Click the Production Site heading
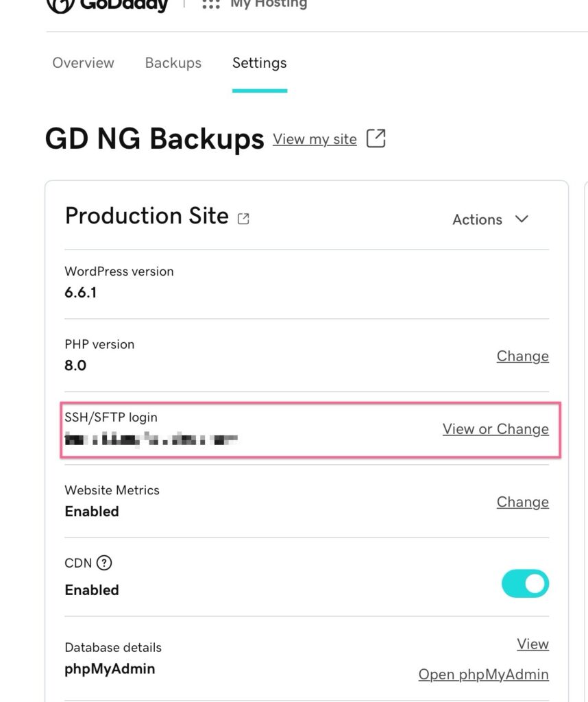Viewport: 588px width, 702px height. click(146, 216)
